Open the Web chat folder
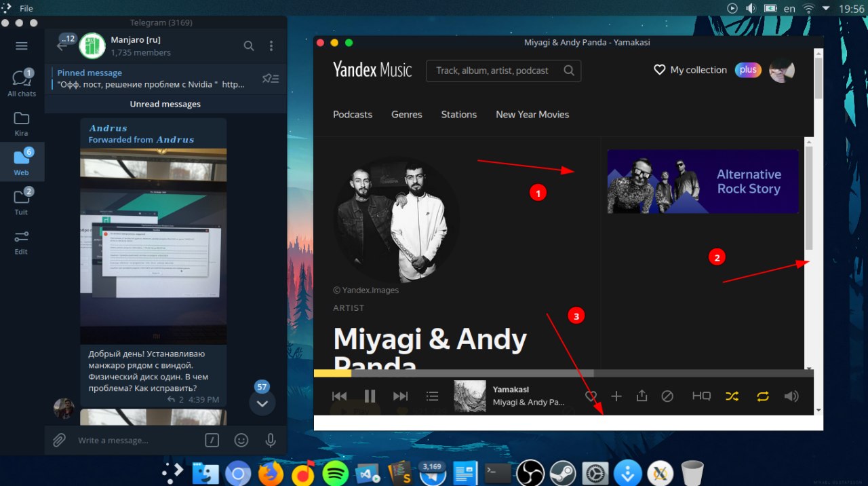The height and width of the screenshot is (486, 868). point(22,161)
